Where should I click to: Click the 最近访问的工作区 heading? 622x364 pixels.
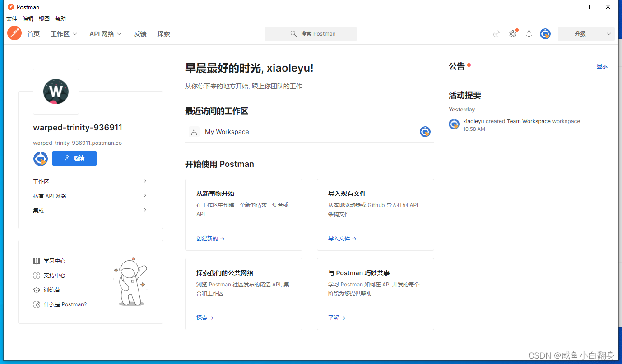[x=217, y=111]
